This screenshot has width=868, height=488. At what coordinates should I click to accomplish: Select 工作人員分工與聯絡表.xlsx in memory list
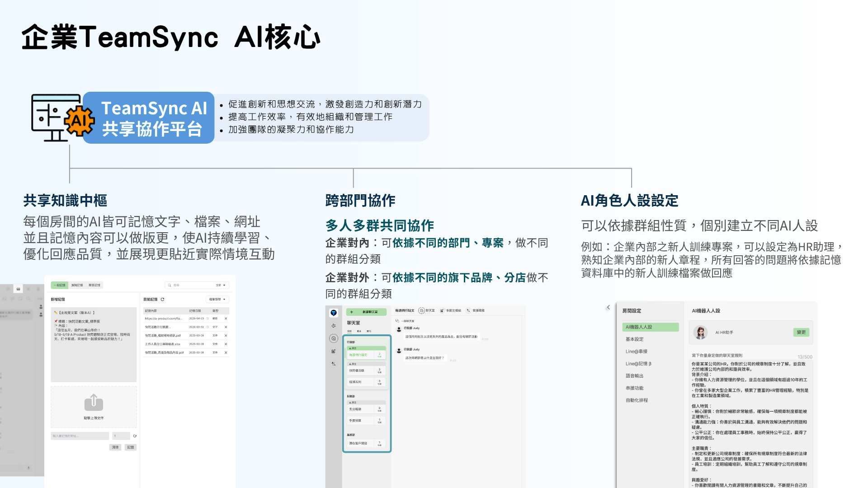tap(186, 344)
